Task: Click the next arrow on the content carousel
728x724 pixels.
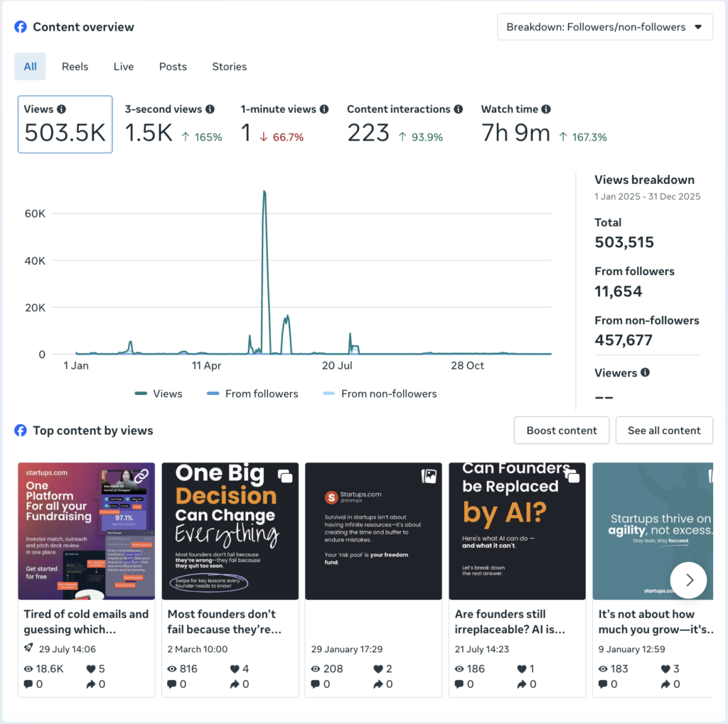Action: click(x=688, y=580)
